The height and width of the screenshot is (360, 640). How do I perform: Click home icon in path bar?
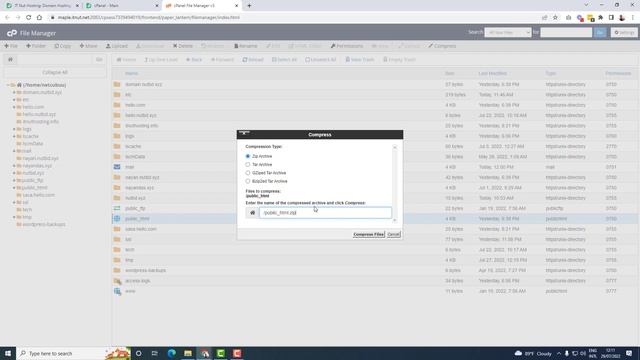[x=10, y=60]
